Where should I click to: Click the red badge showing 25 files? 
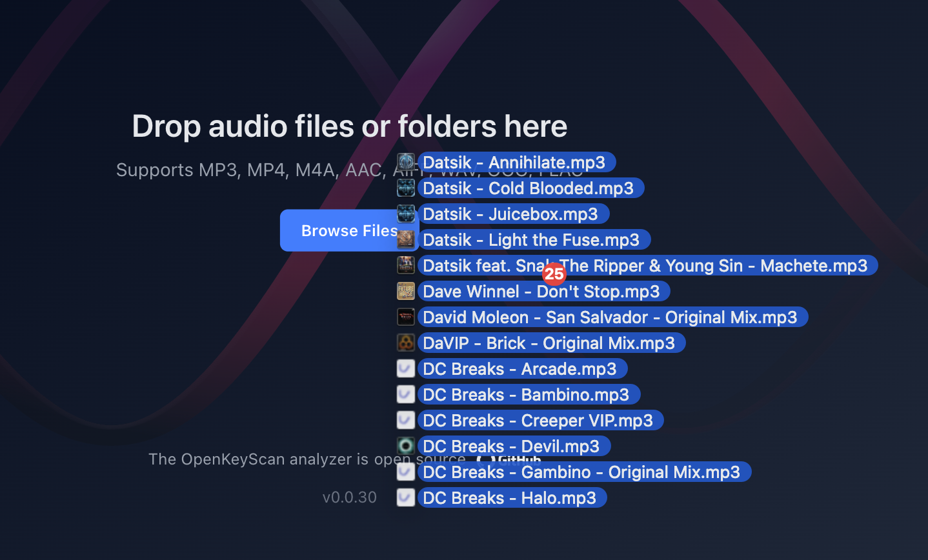pyautogui.click(x=554, y=274)
